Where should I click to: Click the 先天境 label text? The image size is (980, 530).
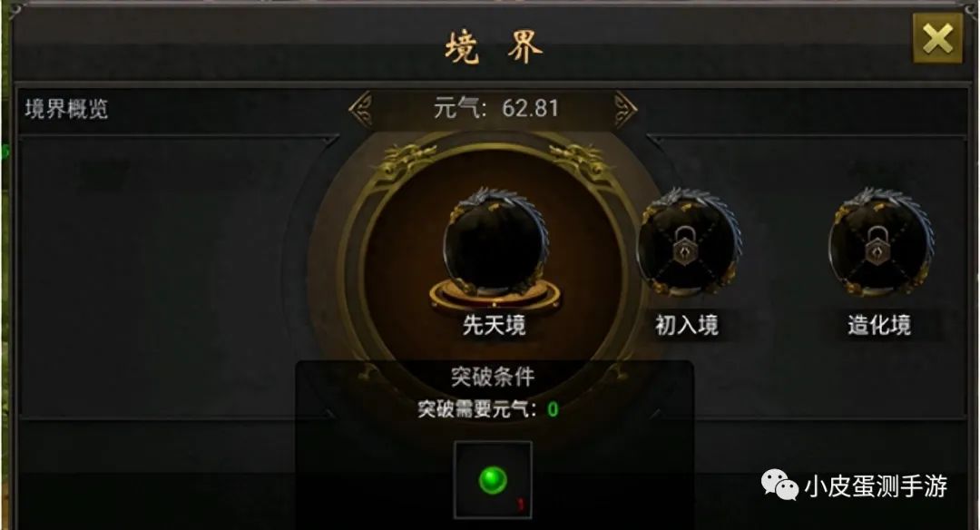pos(495,325)
